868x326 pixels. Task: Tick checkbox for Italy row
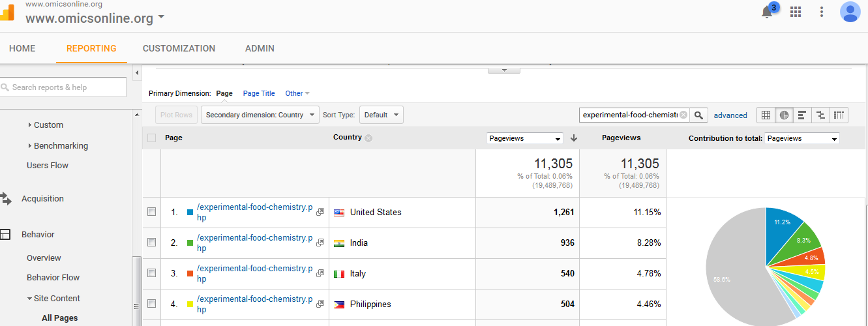coord(152,273)
